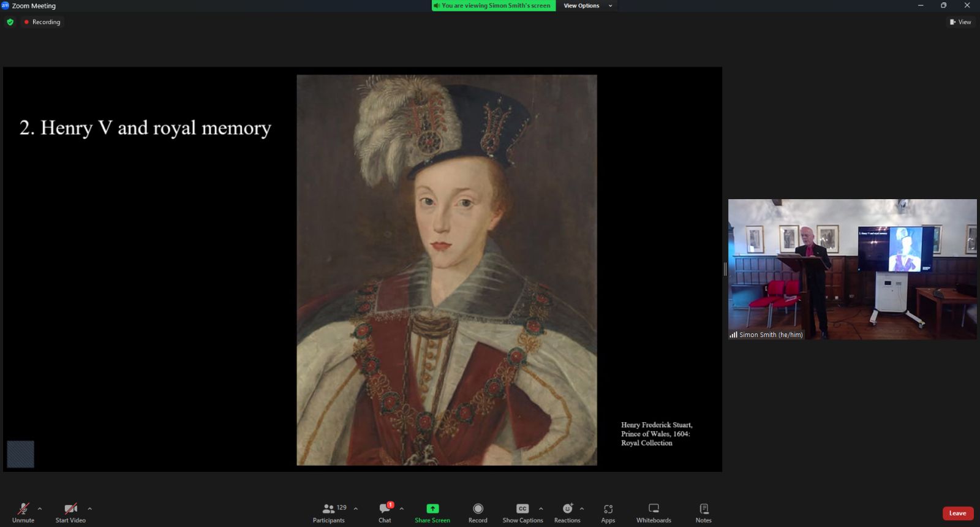Image resolution: width=980 pixels, height=527 pixels.
Task: Leave the meeting
Action: 957,513
